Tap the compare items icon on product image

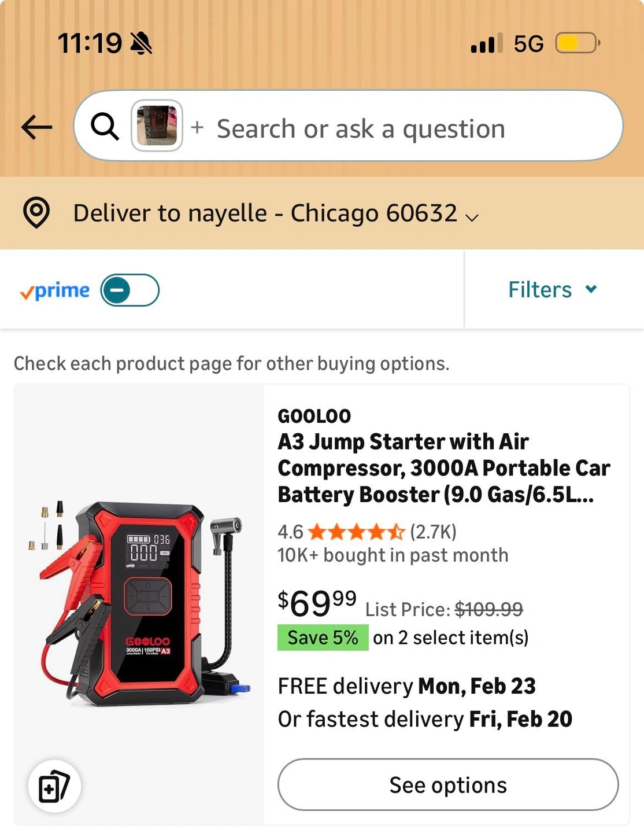pos(54,786)
